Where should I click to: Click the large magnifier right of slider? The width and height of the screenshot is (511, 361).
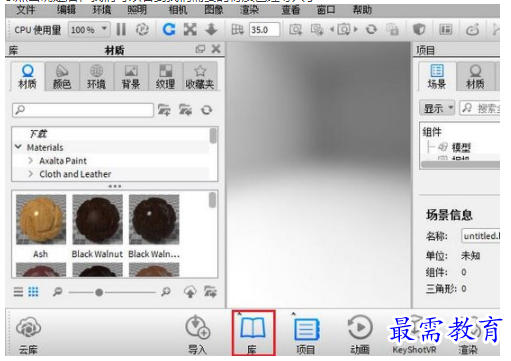point(166,292)
